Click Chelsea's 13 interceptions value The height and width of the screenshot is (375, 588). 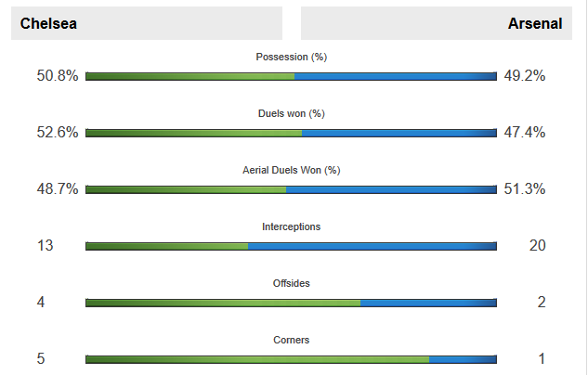coord(45,245)
